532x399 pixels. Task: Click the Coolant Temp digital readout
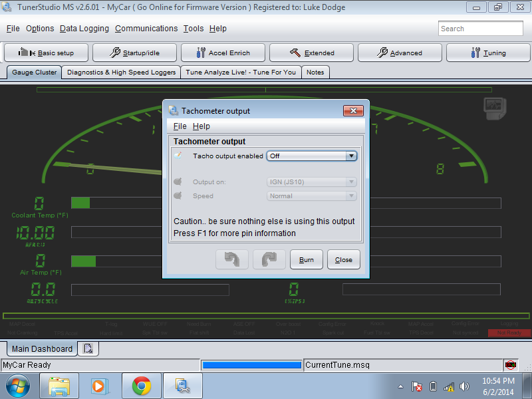point(39,203)
